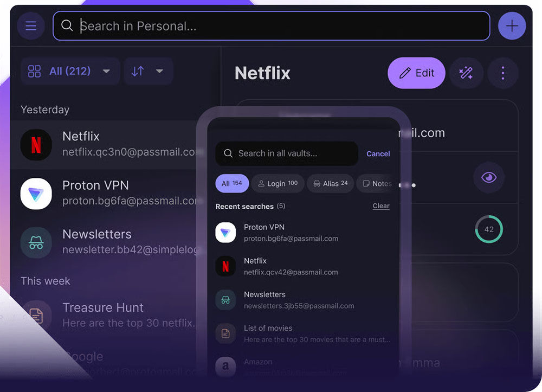Click the magic wand icon
542x392 pixels.
pos(466,73)
